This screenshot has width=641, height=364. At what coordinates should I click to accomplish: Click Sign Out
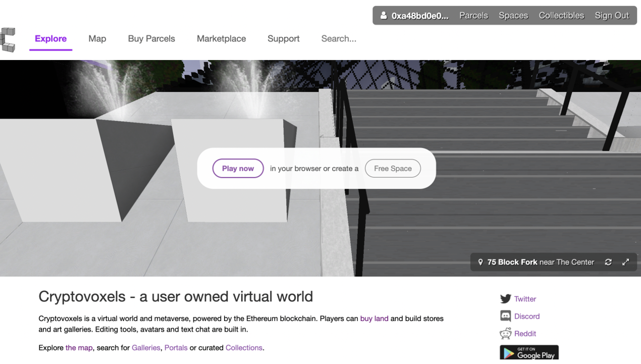click(x=612, y=16)
